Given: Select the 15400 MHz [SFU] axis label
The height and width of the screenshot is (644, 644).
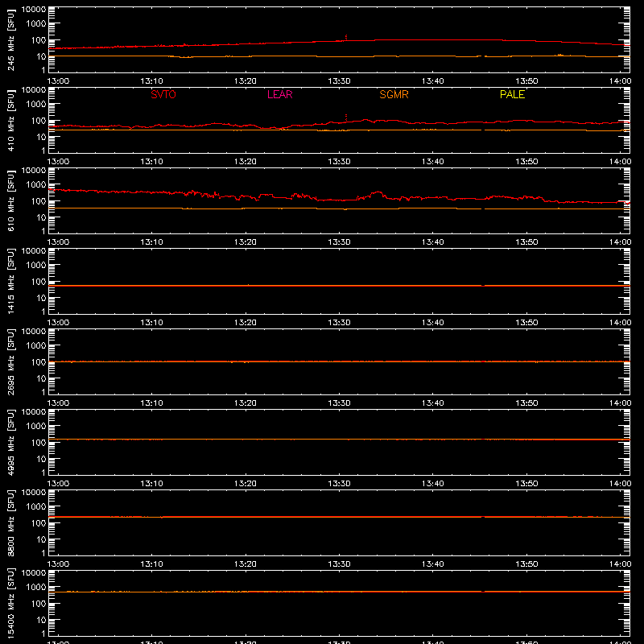Looking at the screenshot, I should click(x=10, y=603).
